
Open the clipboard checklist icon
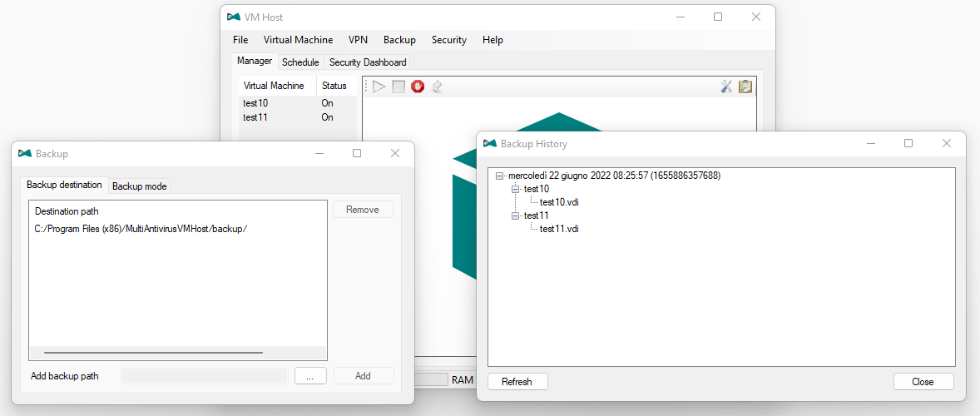[745, 87]
